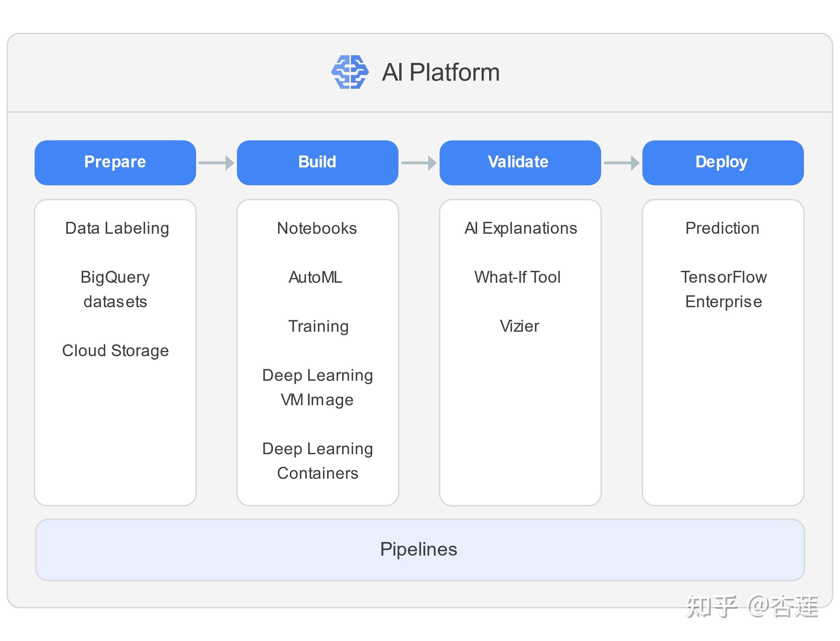Select the Prepare stage button
This screenshot has width=840, height=641.
pyautogui.click(x=115, y=163)
